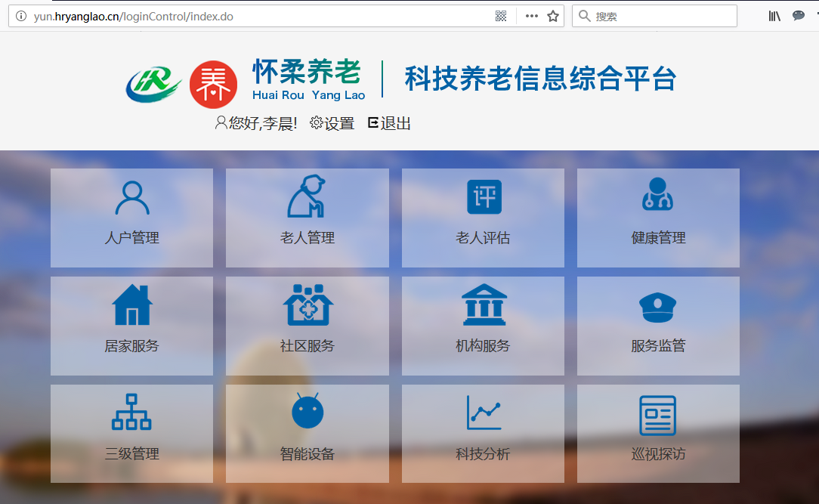Open the 健康管理 doctor icon
Image resolution: width=819 pixels, height=504 pixels.
658,195
